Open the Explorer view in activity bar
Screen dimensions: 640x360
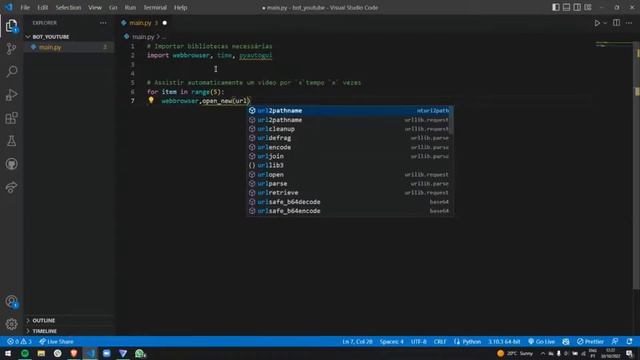pos(11,26)
